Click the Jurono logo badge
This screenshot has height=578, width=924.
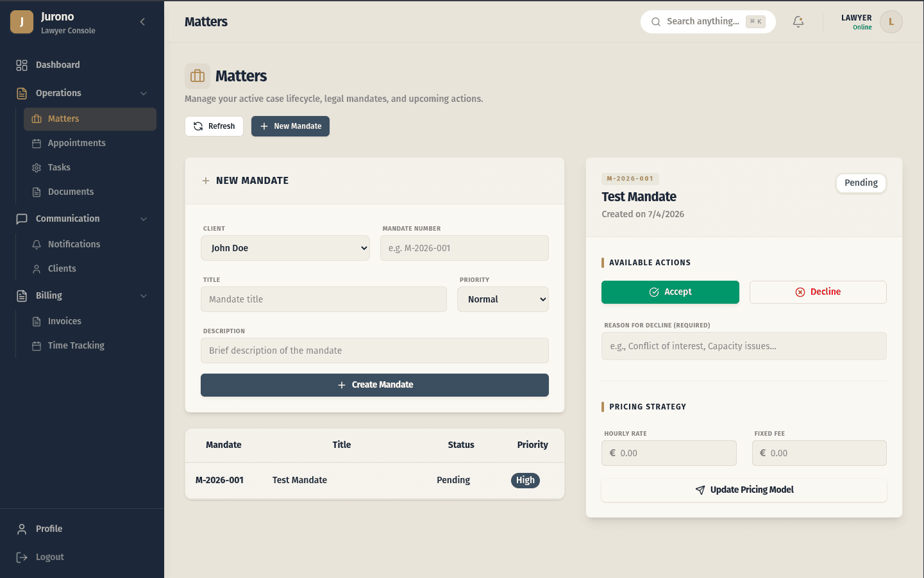[22, 22]
